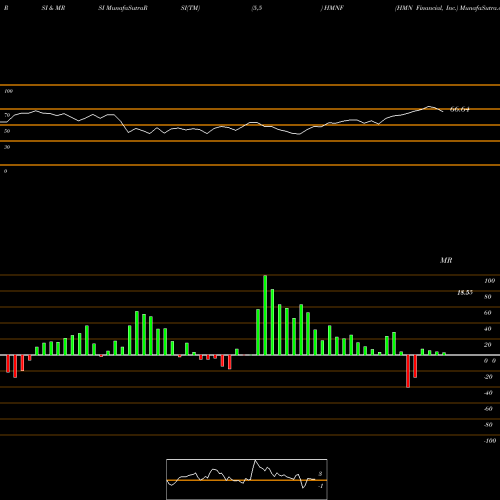This screenshot has height=500, width=500.
Task: Click the RSI line endpoint near 66.64
Action: (443, 111)
